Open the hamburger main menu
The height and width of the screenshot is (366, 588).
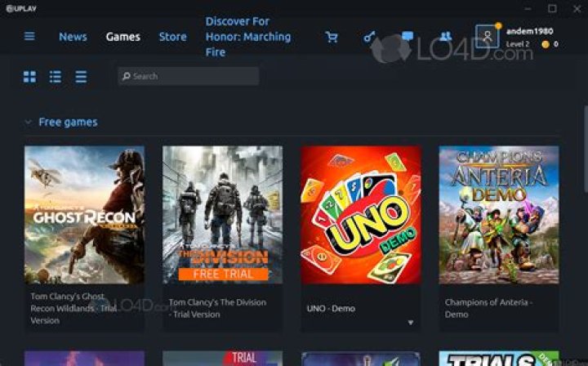[29, 36]
